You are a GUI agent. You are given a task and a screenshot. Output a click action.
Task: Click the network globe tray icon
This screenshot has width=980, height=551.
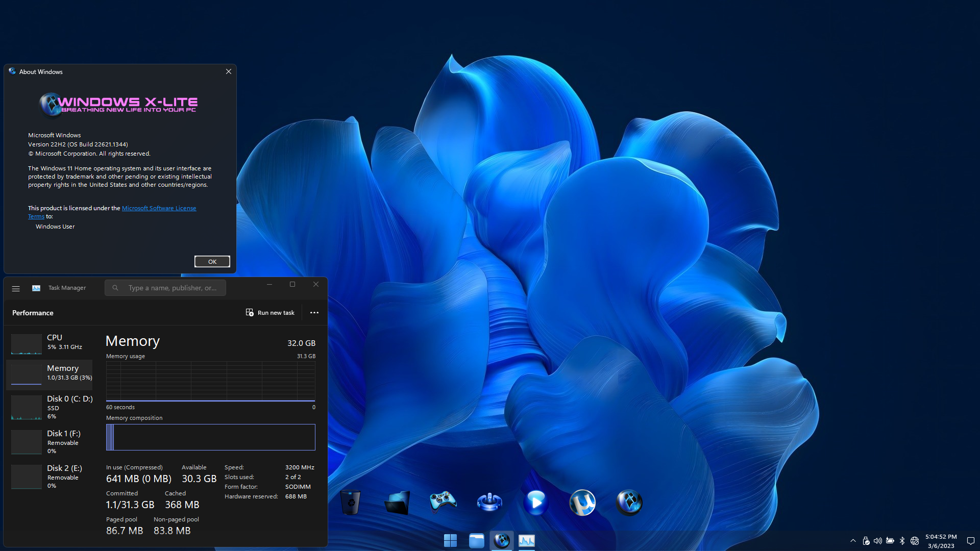[915, 541]
